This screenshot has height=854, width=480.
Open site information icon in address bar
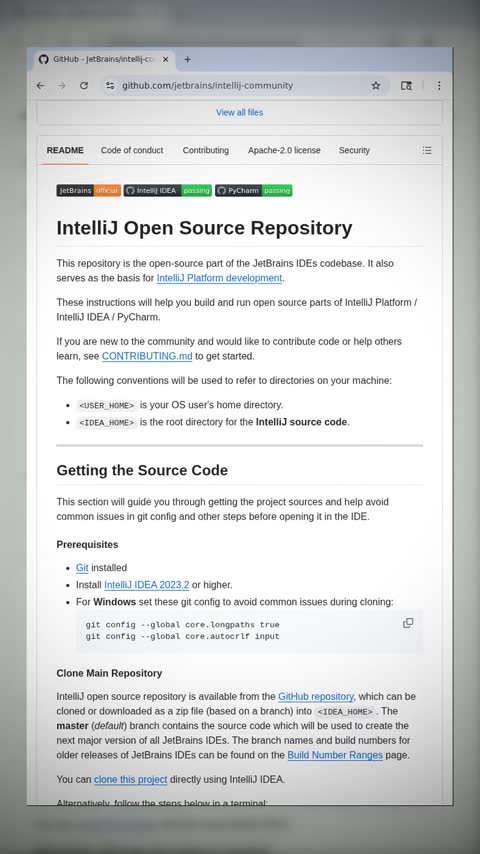[110, 86]
